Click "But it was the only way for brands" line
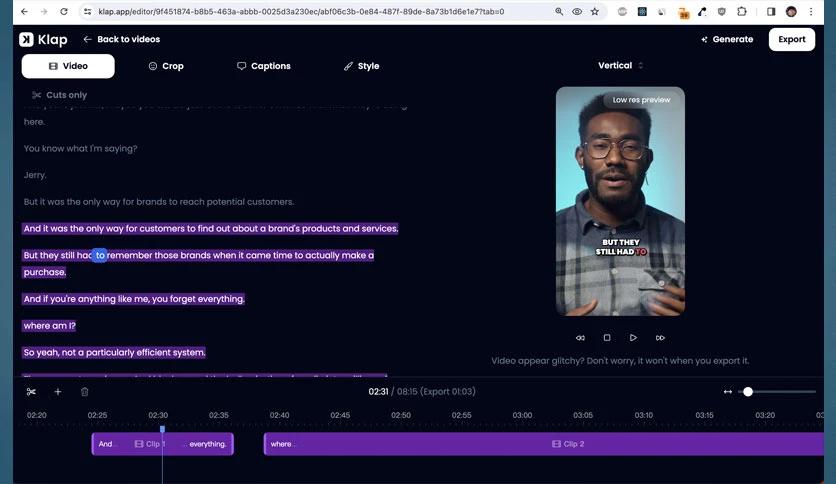The height and width of the screenshot is (484, 836). pos(158,201)
